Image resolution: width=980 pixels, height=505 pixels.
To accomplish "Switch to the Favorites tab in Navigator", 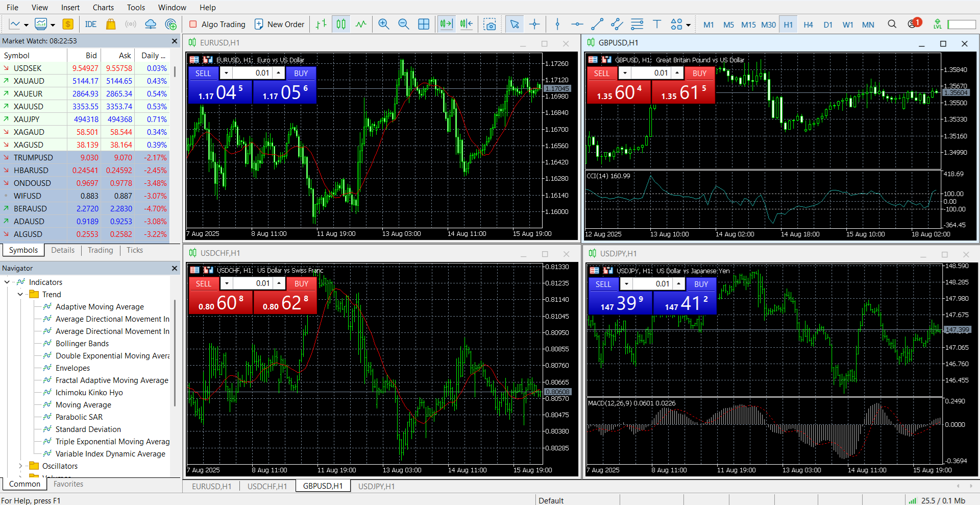I will tap(68, 484).
